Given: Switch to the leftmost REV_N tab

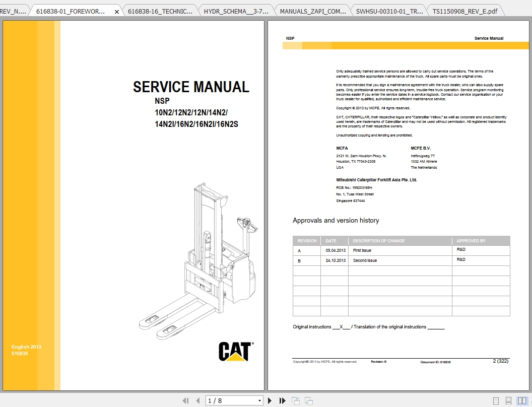Looking at the screenshot, I should tap(13, 10).
